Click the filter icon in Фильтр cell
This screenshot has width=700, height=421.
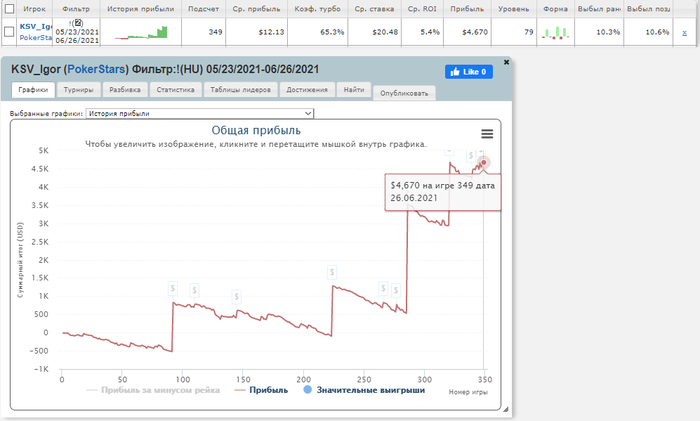[78, 23]
